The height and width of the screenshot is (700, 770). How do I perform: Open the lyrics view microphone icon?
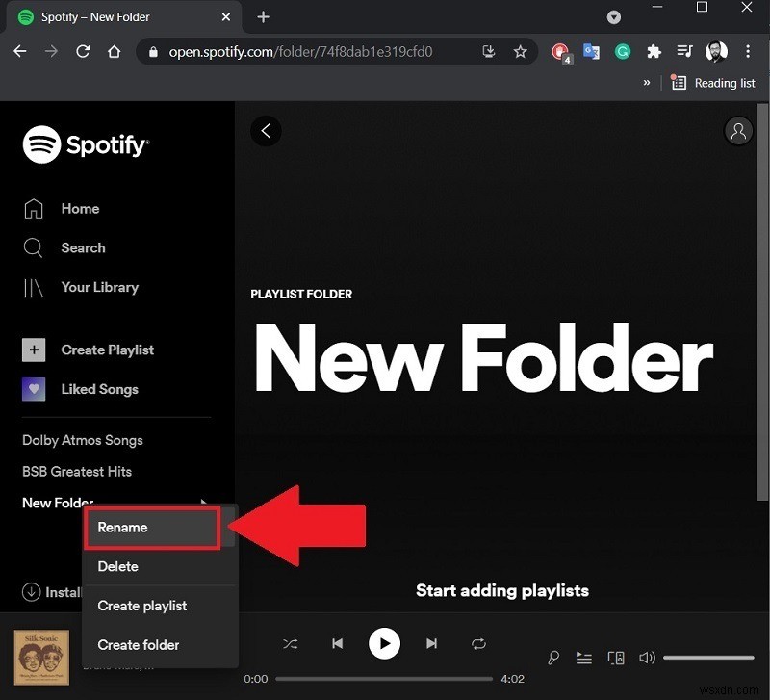(x=553, y=658)
